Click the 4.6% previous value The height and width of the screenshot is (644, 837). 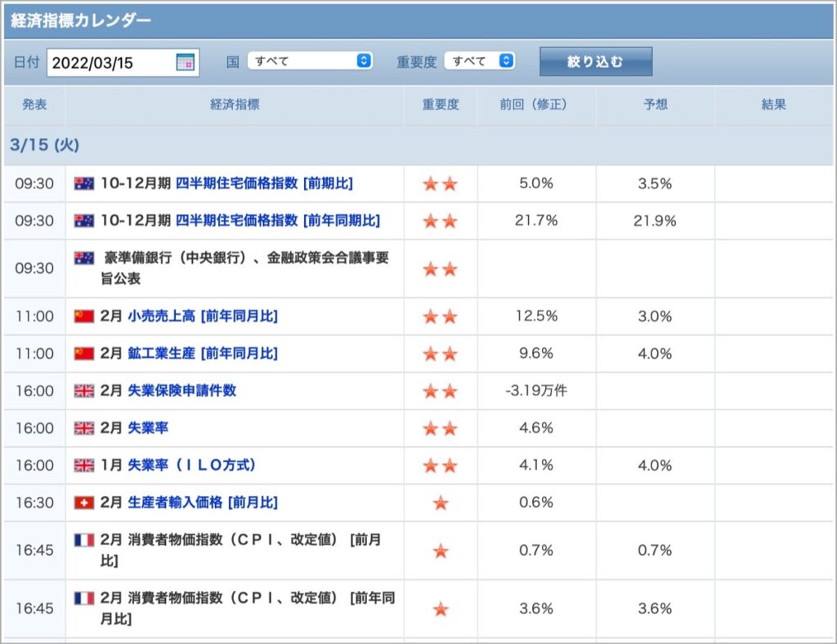[x=536, y=428]
